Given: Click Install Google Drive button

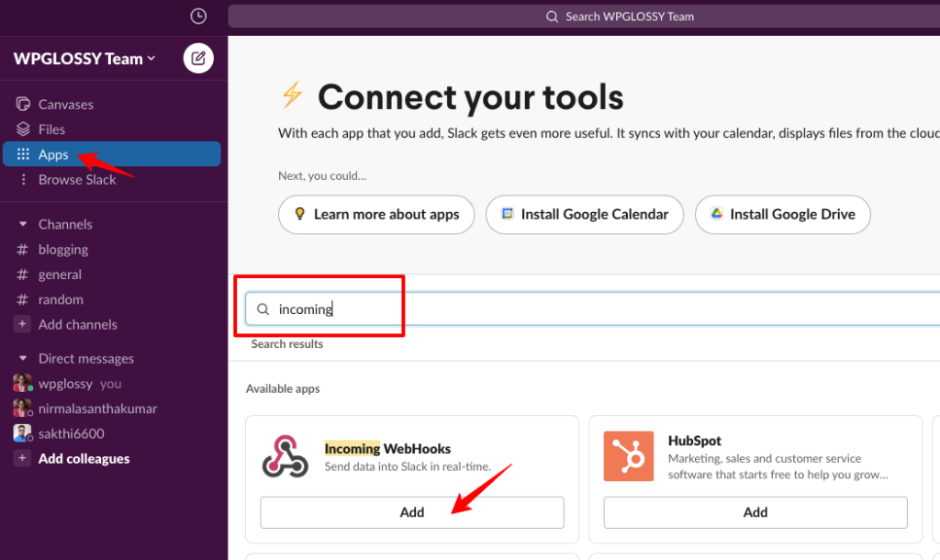Looking at the screenshot, I should (x=782, y=214).
